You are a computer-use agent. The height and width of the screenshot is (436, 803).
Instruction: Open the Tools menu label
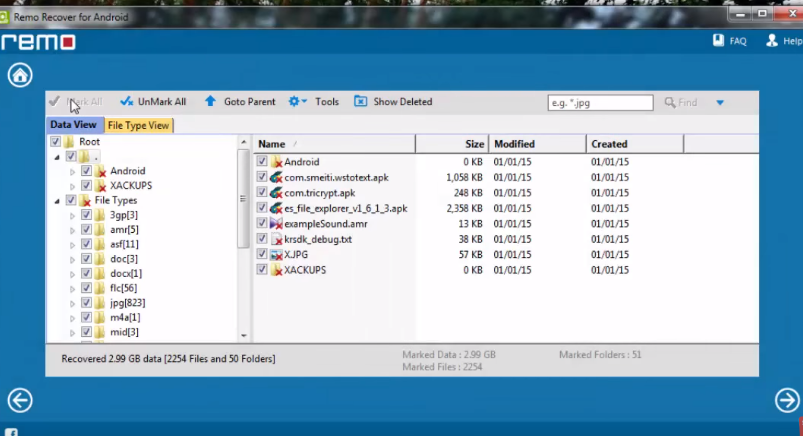pos(327,101)
